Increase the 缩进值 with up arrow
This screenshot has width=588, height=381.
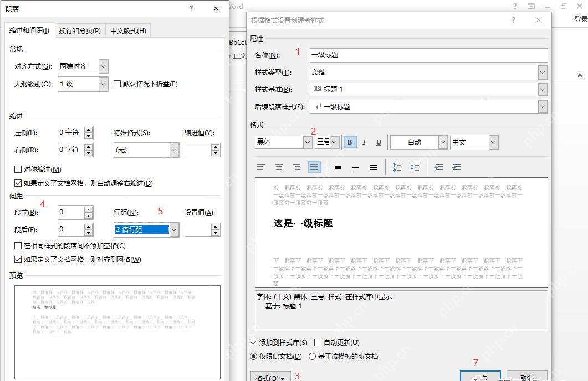pyautogui.click(x=215, y=147)
